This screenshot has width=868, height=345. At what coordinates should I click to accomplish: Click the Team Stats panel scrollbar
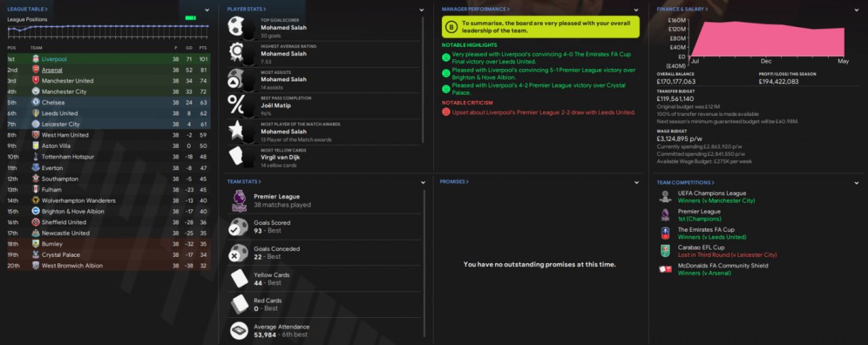pyautogui.click(x=425, y=264)
